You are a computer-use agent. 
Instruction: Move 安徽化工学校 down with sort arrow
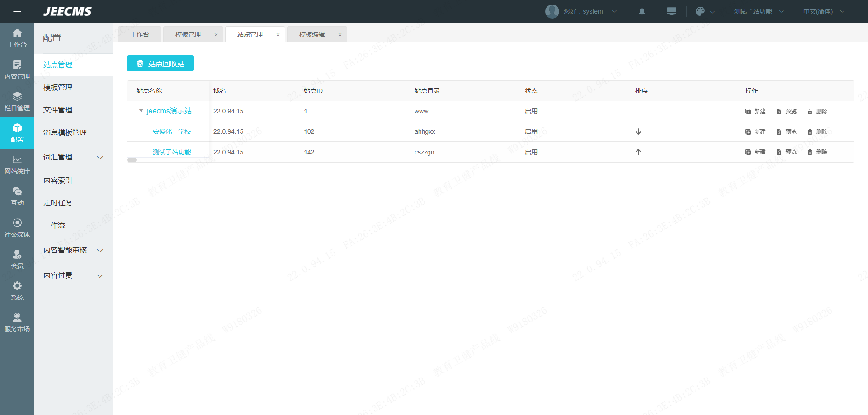[638, 131]
